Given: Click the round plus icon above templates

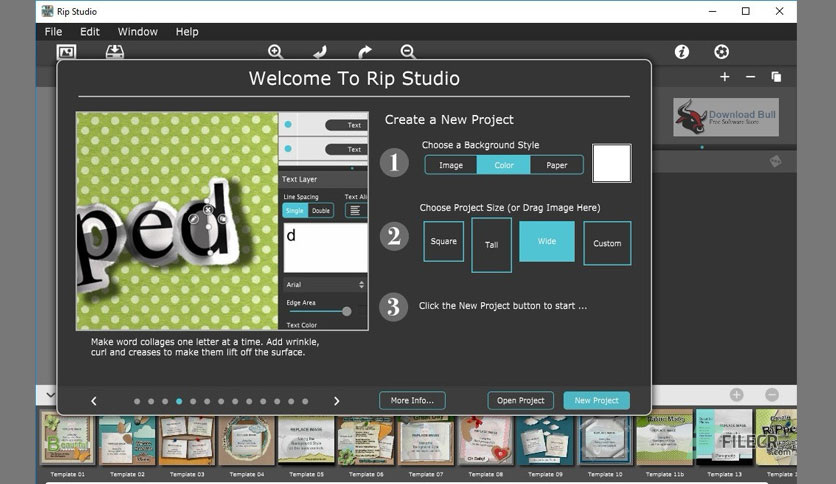Looking at the screenshot, I should (737, 394).
